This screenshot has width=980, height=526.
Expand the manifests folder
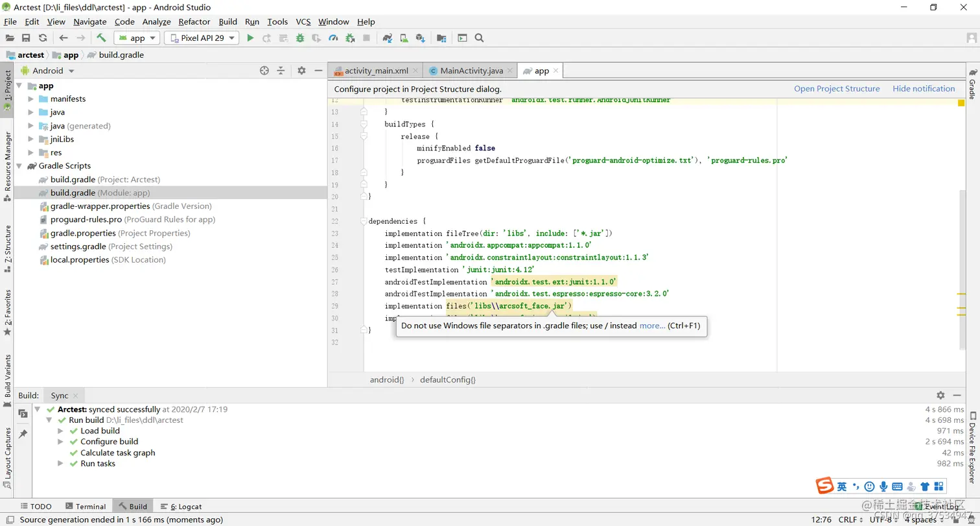coord(30,99)
